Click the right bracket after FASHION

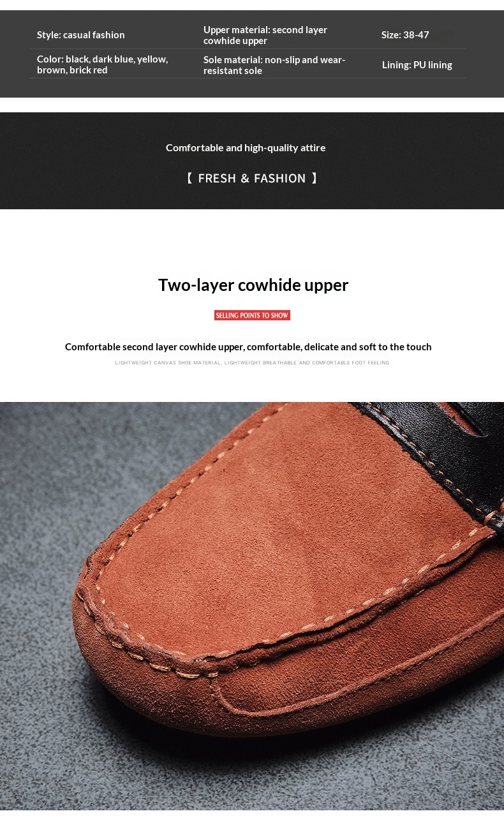[315, 179]
